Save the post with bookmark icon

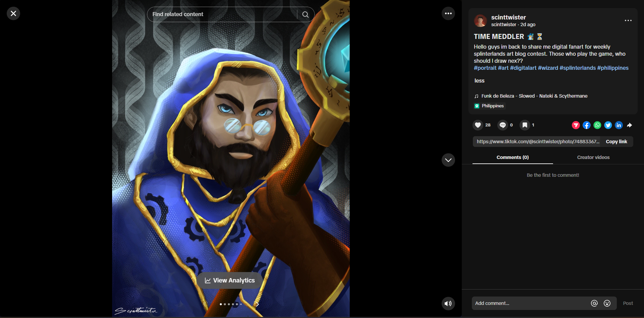click(525, 125)
